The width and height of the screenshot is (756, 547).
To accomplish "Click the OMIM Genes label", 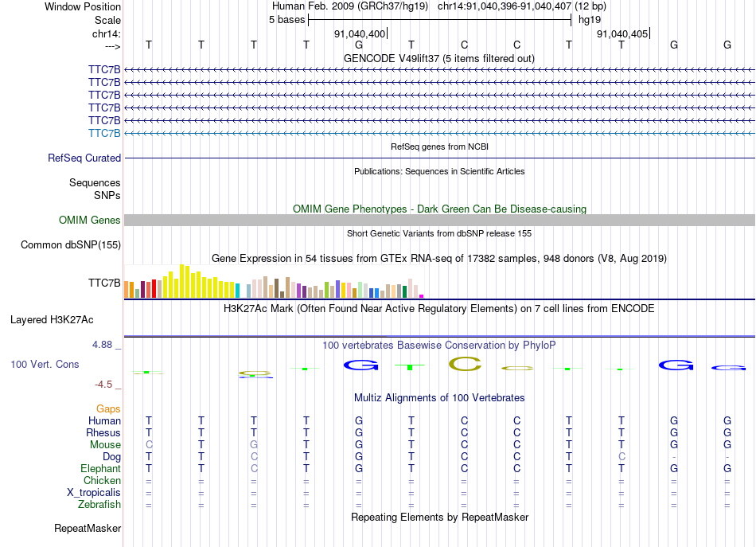I will 89,220.
